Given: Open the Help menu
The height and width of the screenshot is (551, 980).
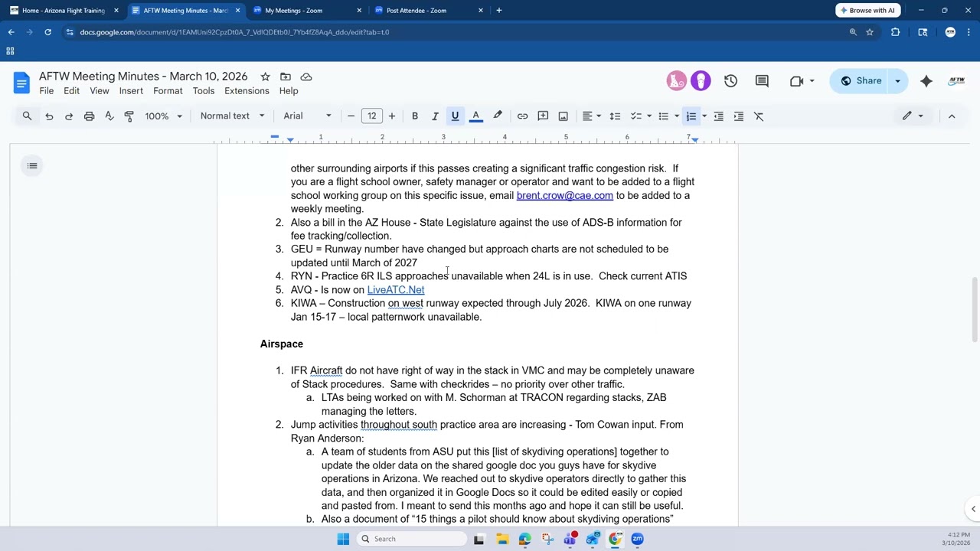Looking at the screenshot, I should (289, 91).
